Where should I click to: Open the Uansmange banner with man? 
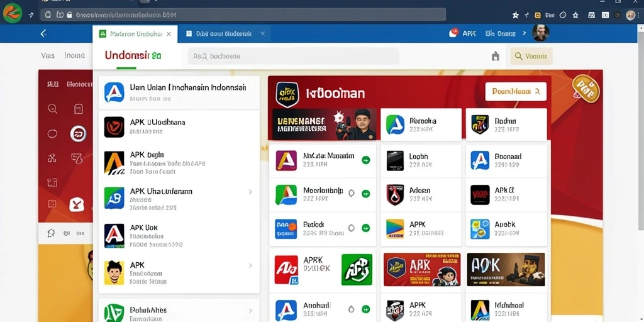tap(324, 125)
